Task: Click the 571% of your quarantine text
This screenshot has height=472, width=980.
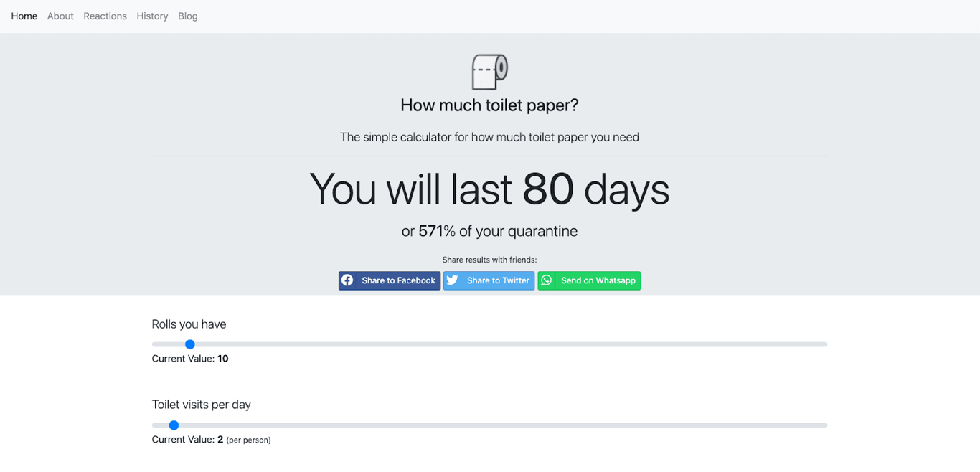Action: click(x=489, y=231)
